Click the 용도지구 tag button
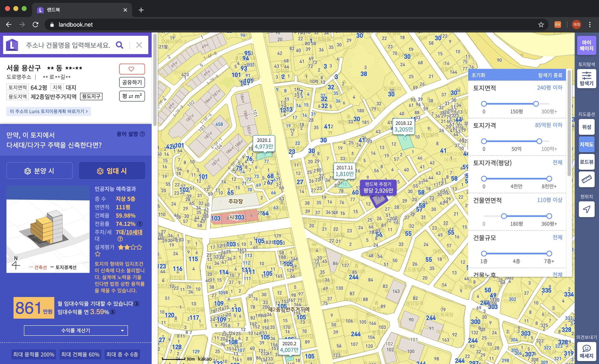Viewport: 599px width, 364px height. 91,96
